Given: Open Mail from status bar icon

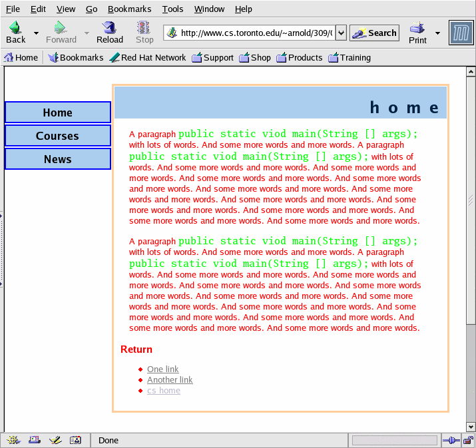Looking at the screenshot, I should coord(35,440).
